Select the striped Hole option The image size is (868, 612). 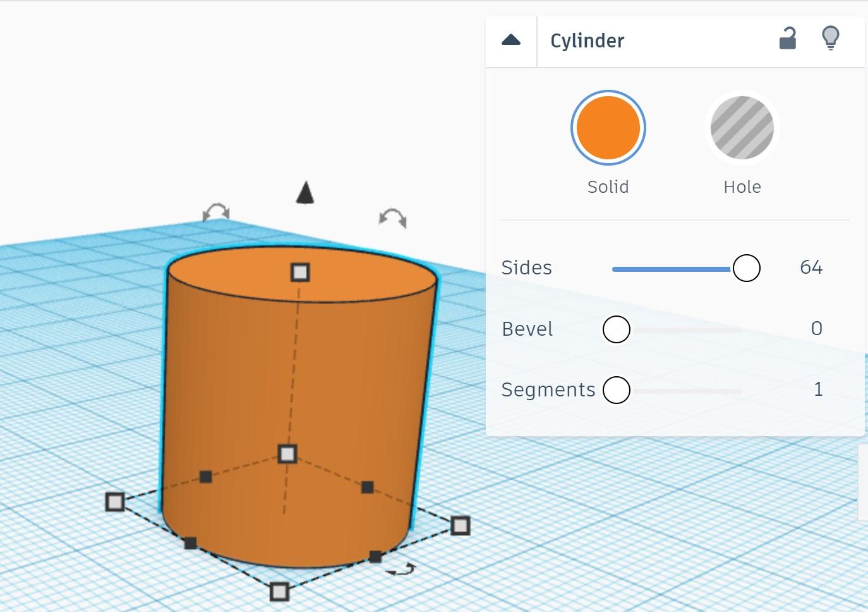tap(742, 128)
